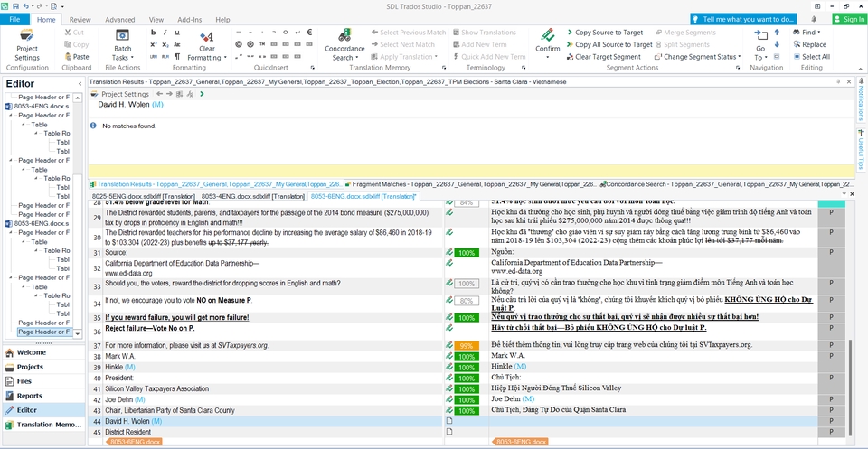Toggle italic formatting

[166, 32]
